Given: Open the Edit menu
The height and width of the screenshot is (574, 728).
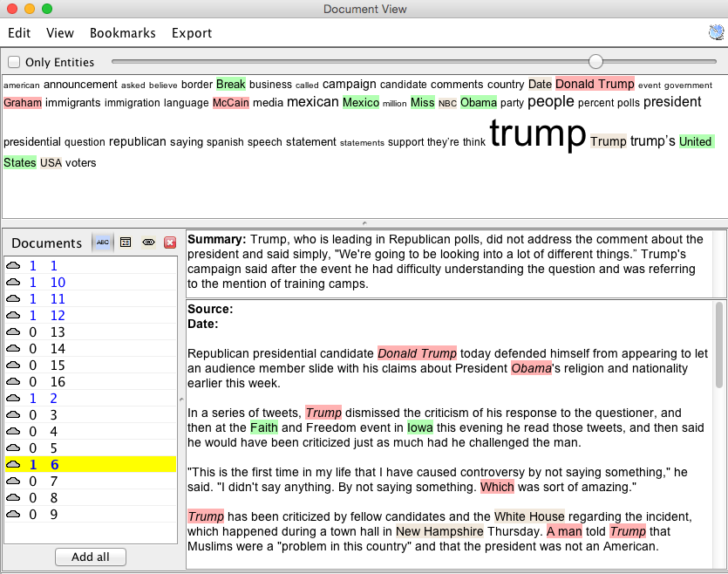Looking at the screenshot, I should [19, 33].
